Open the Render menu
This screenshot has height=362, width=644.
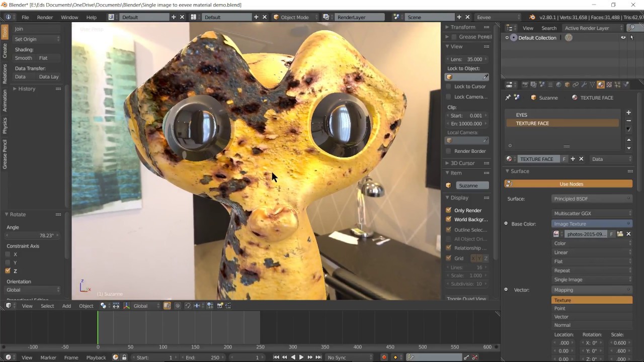[45, 17]
